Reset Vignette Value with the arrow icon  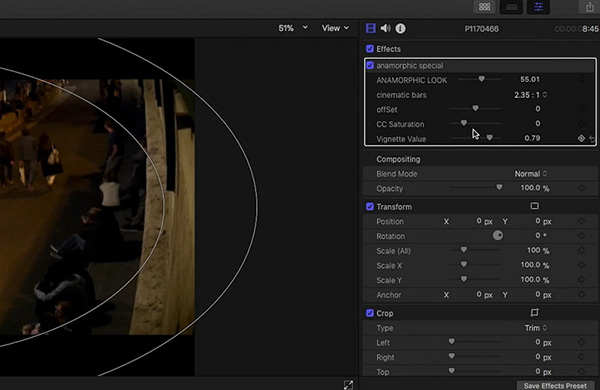point(592,139)
